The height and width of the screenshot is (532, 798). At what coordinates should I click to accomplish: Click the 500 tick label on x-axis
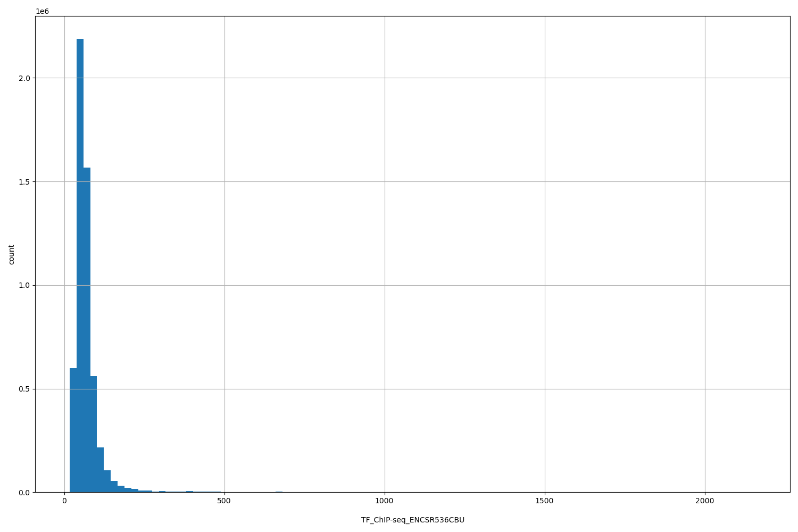[224, 501]
